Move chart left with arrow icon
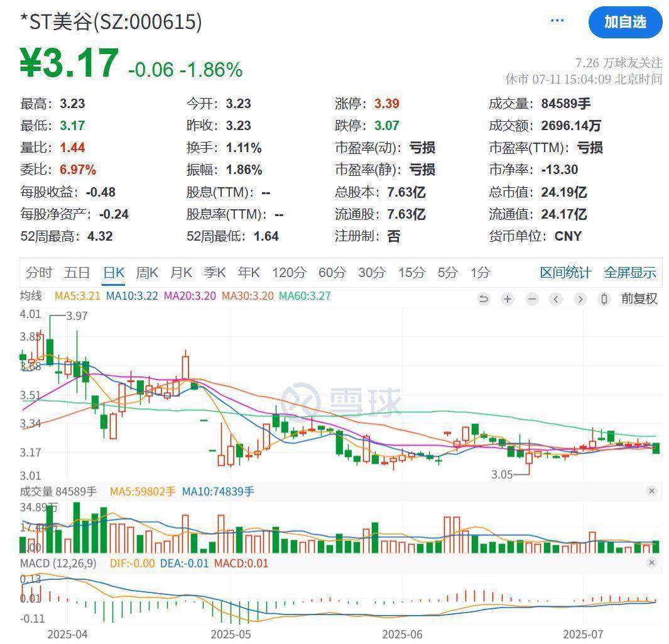This screenshot has height=644, width=669. point(555,298)
